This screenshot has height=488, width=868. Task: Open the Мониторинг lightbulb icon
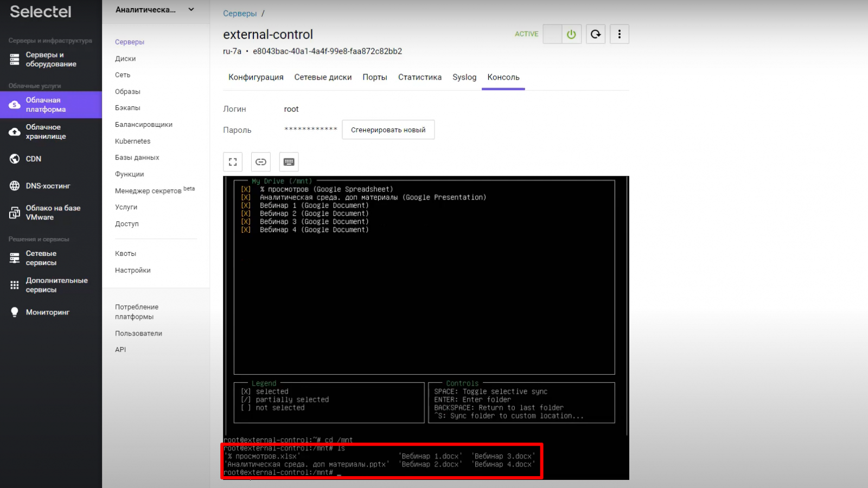click(x=15, y=312)
